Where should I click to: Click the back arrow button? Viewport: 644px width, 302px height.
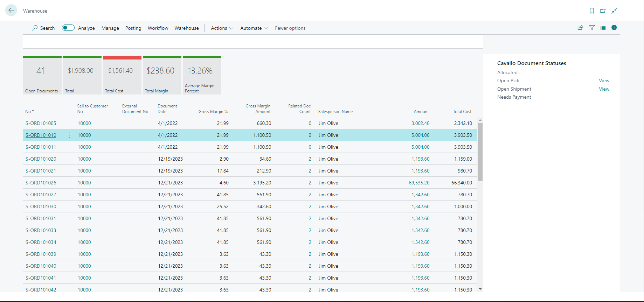(11, 10)
